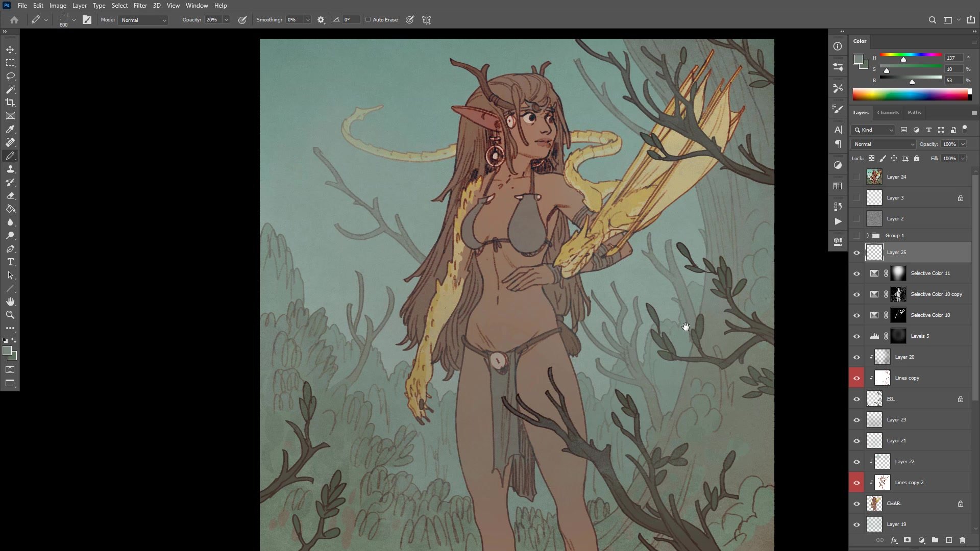Hide the Levels 5 layer
Image resolution: width=980 pixels, height=551 pixels.
[x=856, y=336]
